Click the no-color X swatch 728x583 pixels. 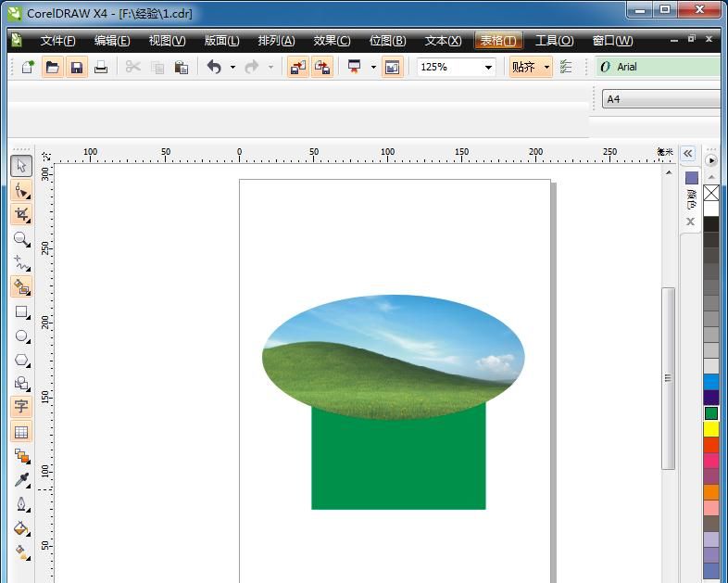pyautogui.click(x=710, y=193)
